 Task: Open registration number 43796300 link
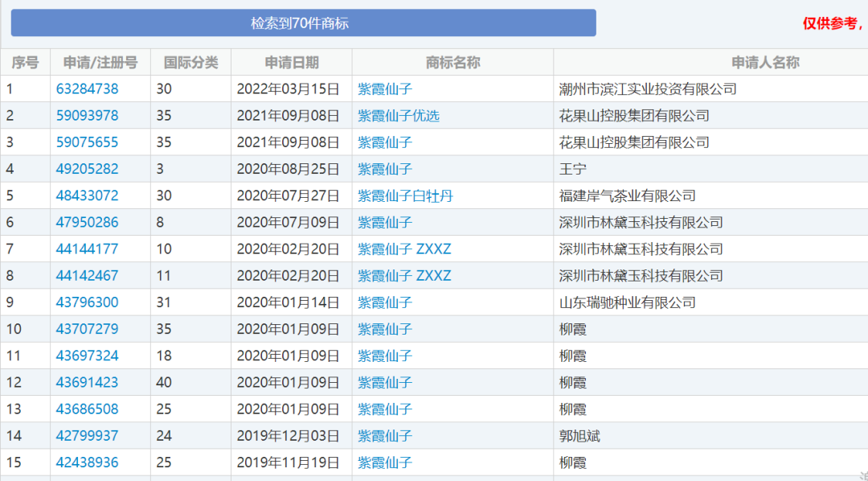click(87, 302)
